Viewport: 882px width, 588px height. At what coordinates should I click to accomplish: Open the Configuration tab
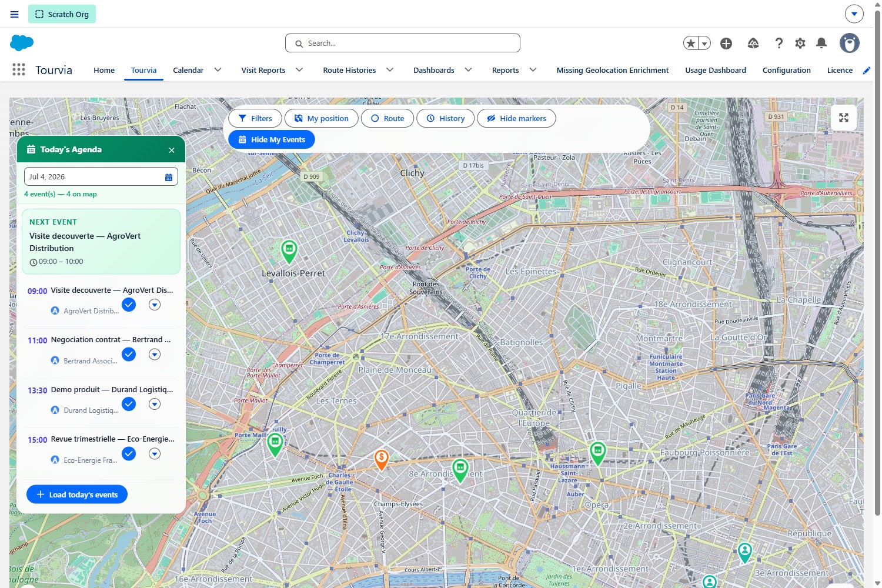(787, 71)
